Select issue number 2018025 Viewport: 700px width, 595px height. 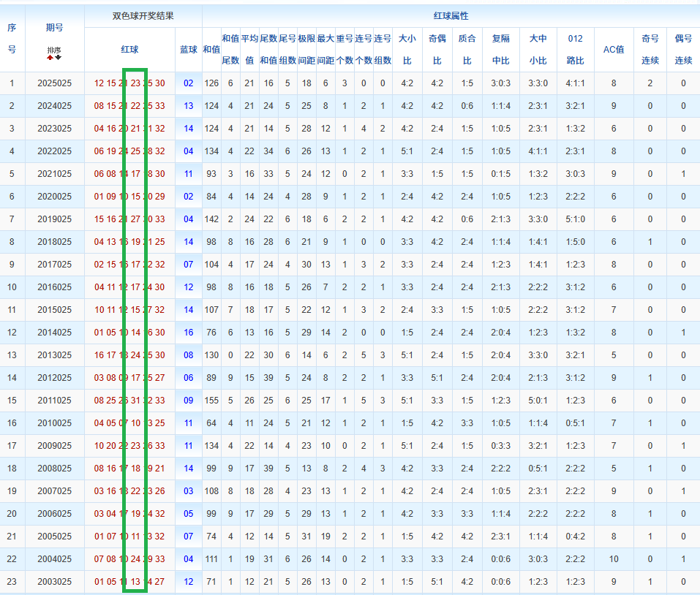54,242
